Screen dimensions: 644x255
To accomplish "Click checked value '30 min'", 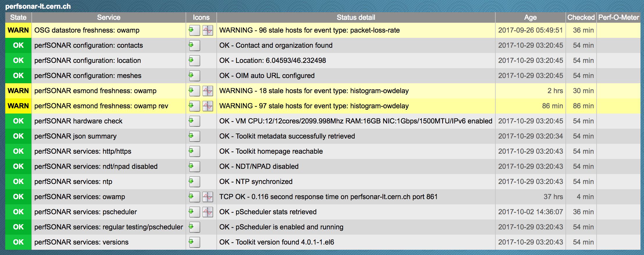I will click(583, 91).
